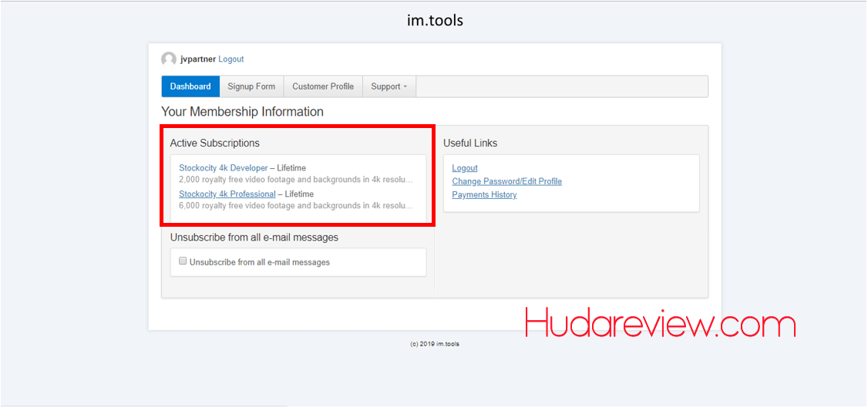Click the 6,000 royalty free footage description
Viewport: 868px width, 408px height.
pos(296,206)
